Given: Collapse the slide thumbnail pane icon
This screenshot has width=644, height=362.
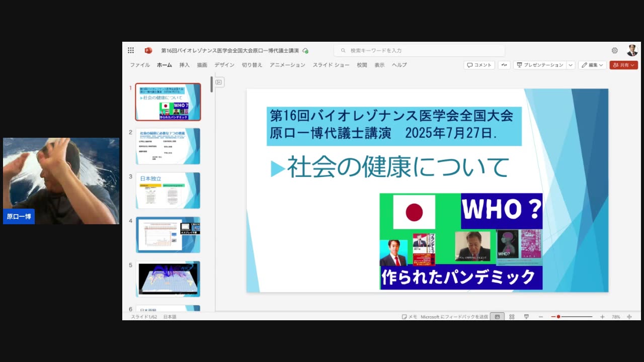Looking at the screenshot, I should (x=219, y=82).
